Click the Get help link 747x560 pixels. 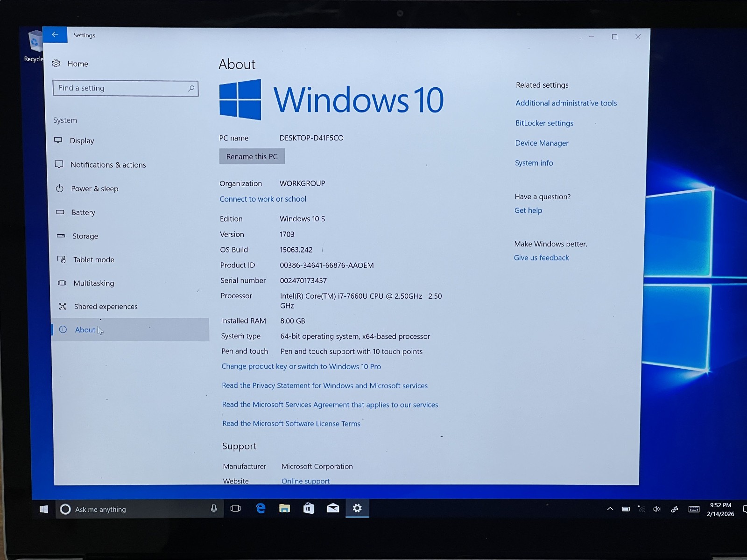pyautogui.click(x=528, y=210)
